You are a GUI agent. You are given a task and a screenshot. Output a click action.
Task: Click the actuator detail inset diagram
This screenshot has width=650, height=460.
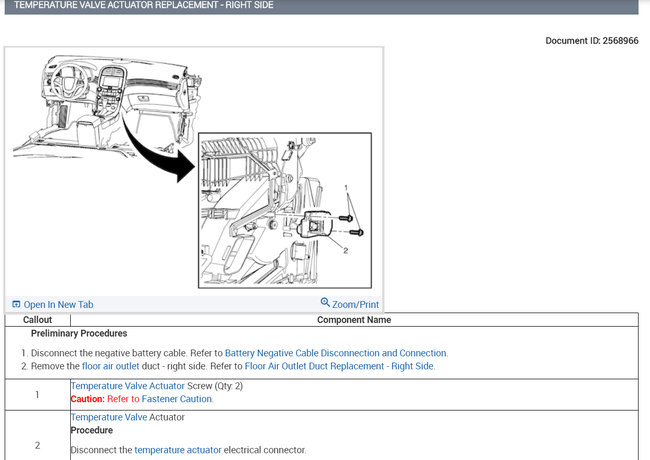(285, 211)
